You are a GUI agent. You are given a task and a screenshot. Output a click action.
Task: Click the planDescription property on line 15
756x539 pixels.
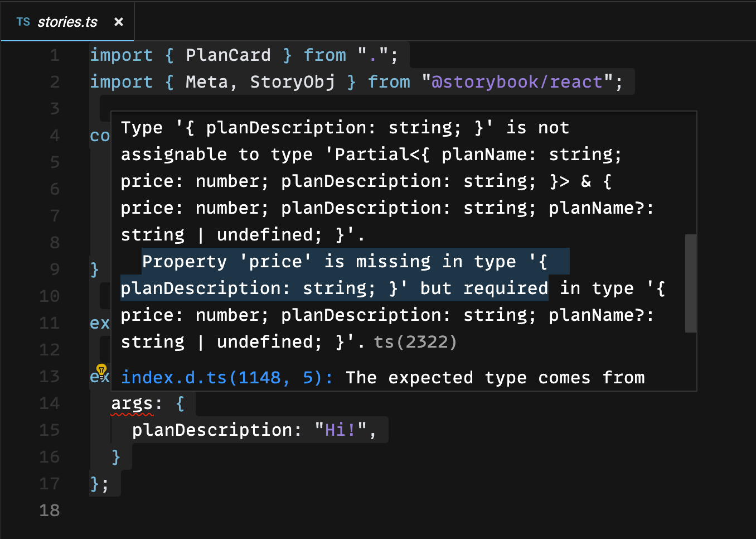212,430
